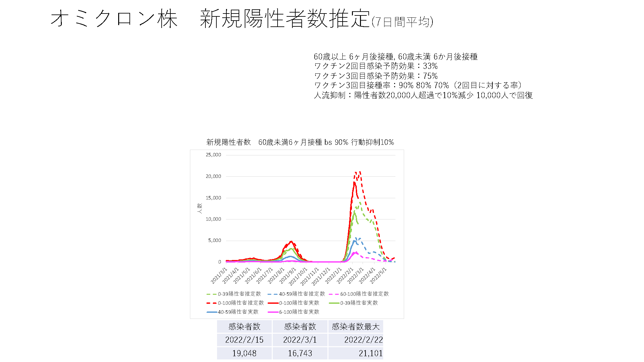Click the '(7日間平均)' subtitle text
This screenshot has height=362, width=644.
(402, 22)
